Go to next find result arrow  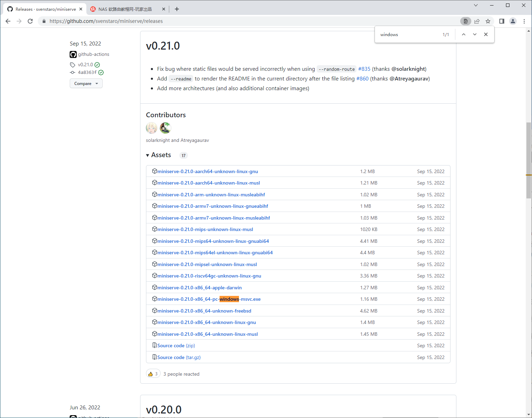pos(475,34)
